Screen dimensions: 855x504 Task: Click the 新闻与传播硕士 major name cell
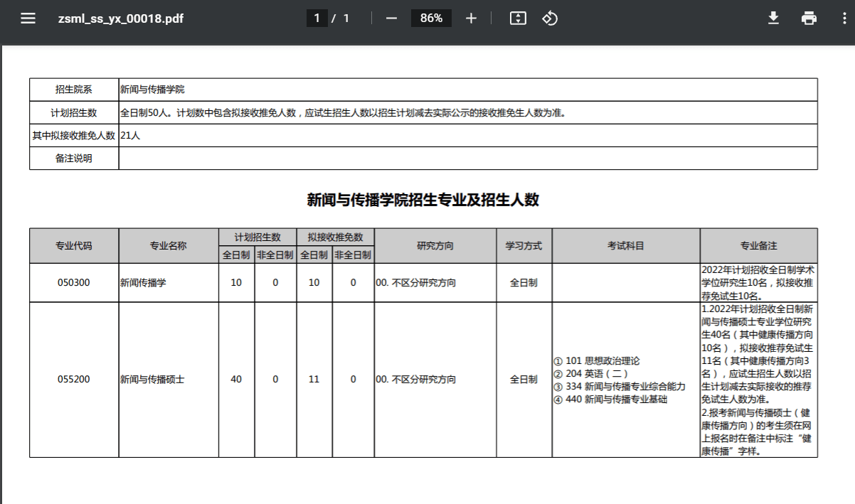click(x=152, y=380)
